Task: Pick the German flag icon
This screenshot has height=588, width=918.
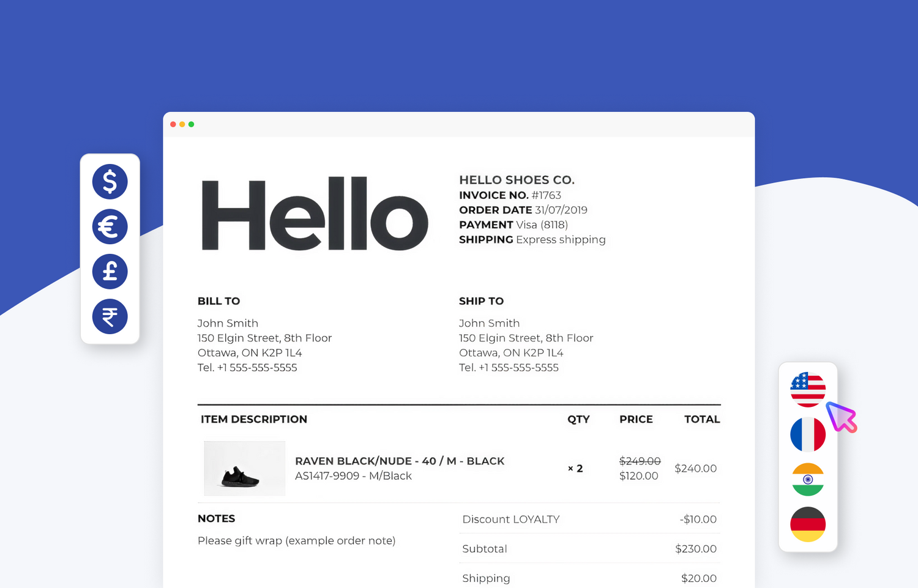Action: (x=808, y=524)
